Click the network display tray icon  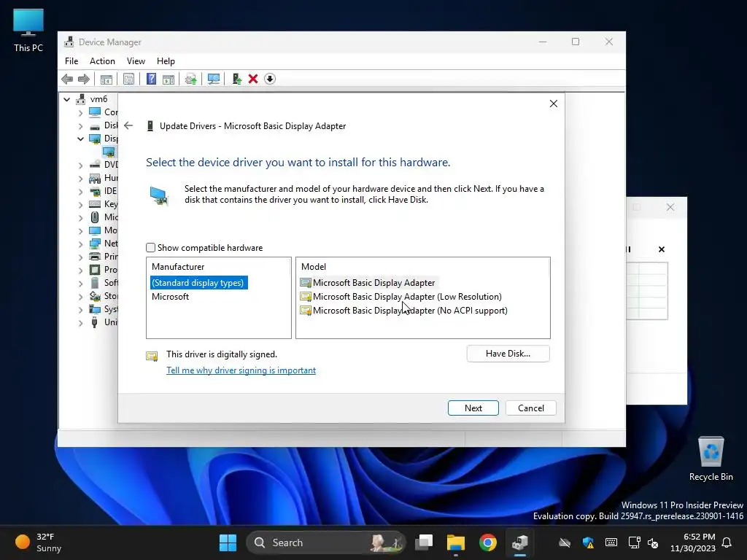point(634,542)
